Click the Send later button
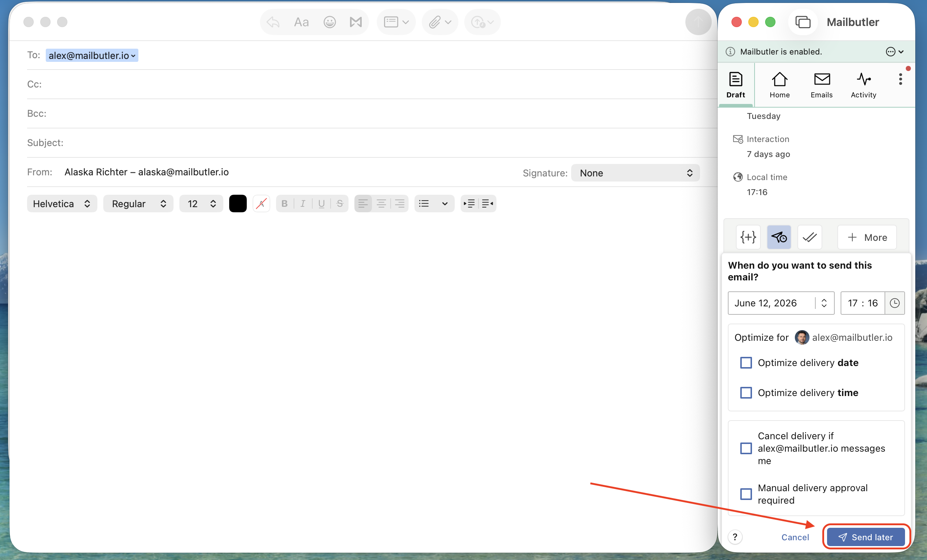Screen dimensions: 927x560 click(866, 537)
